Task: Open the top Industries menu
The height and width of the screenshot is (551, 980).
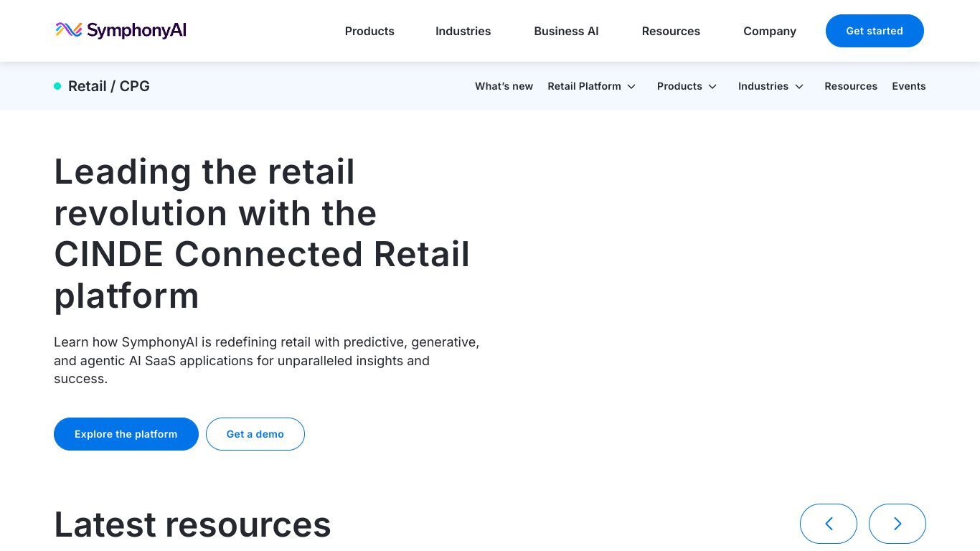Action: pos(463,31)
